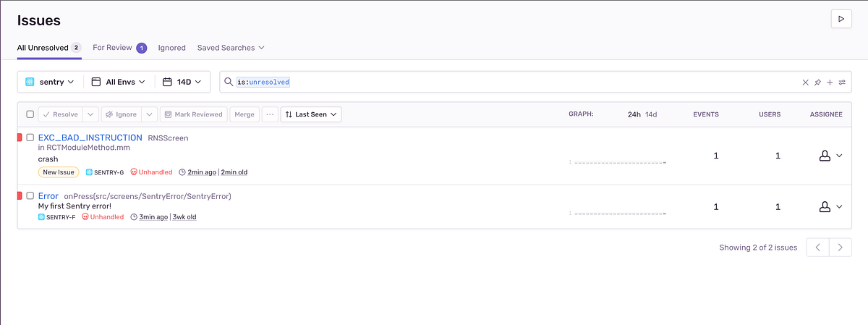Click the clock icon next to 2min ago
The width and height of the screenshot is (868, 325).
[182, 172]
